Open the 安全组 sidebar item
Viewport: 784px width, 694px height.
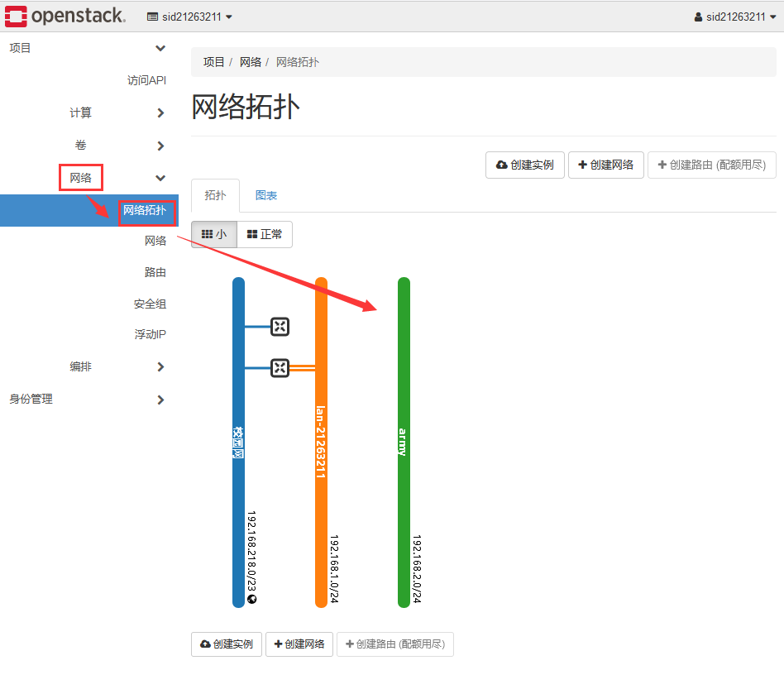[150, 304]
